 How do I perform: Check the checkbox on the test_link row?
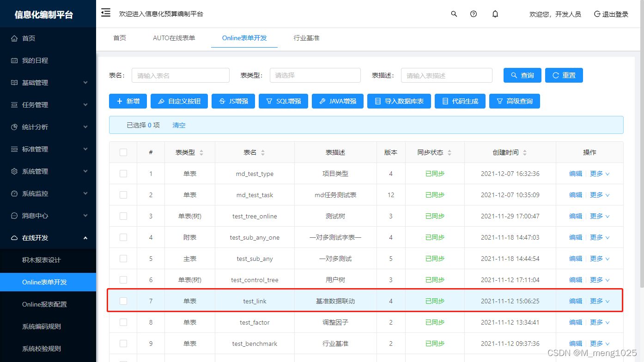point(122,301)
